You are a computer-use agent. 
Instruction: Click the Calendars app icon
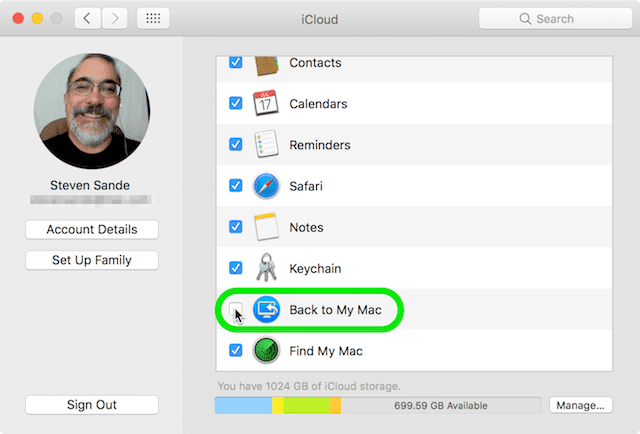click(x=266, y=103)
